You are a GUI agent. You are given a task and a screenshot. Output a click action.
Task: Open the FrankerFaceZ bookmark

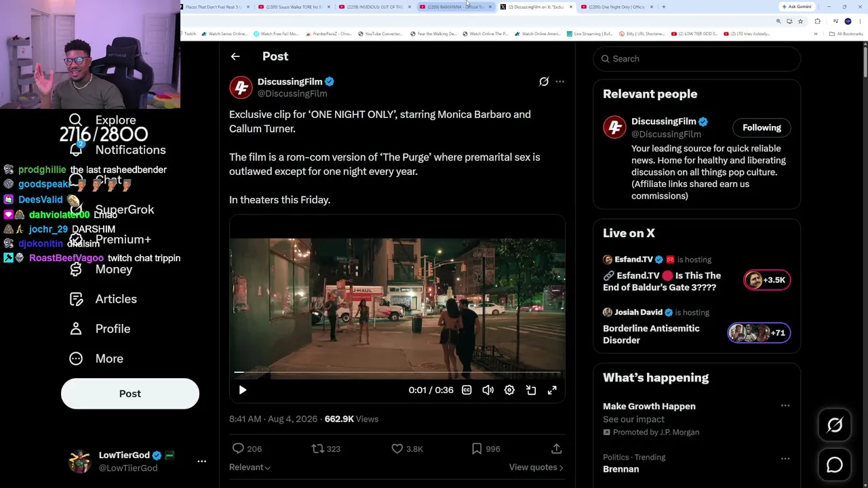(x=329, y=34)
